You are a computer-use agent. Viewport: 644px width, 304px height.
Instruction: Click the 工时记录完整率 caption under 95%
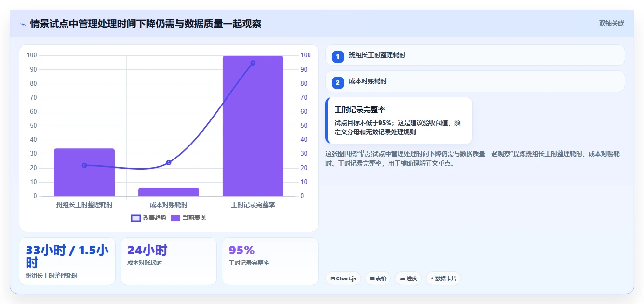249,263
